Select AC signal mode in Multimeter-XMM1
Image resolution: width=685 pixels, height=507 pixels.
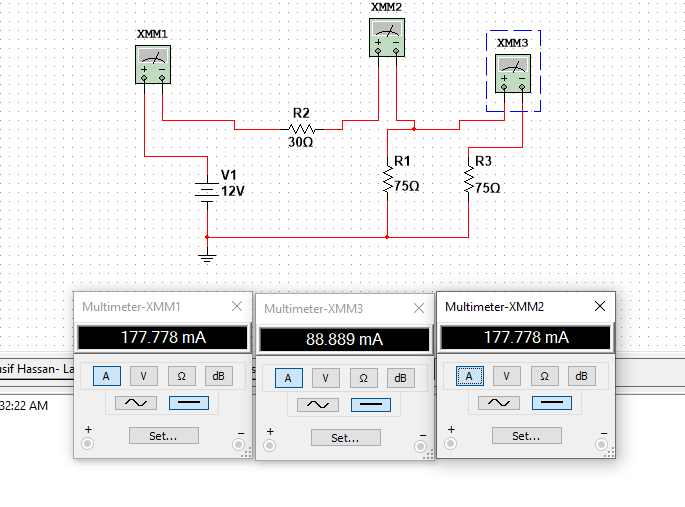[136, 403]
